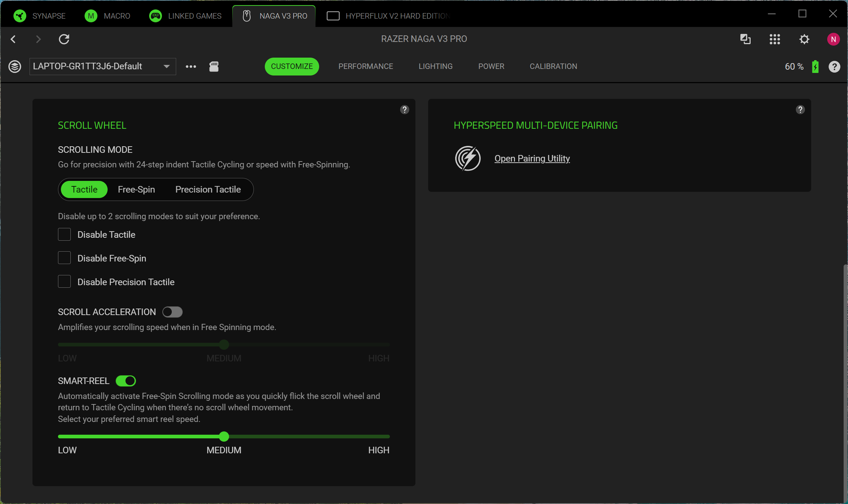Select Tactile scrolling mode

pyautogui.click(x=84, y=189)
